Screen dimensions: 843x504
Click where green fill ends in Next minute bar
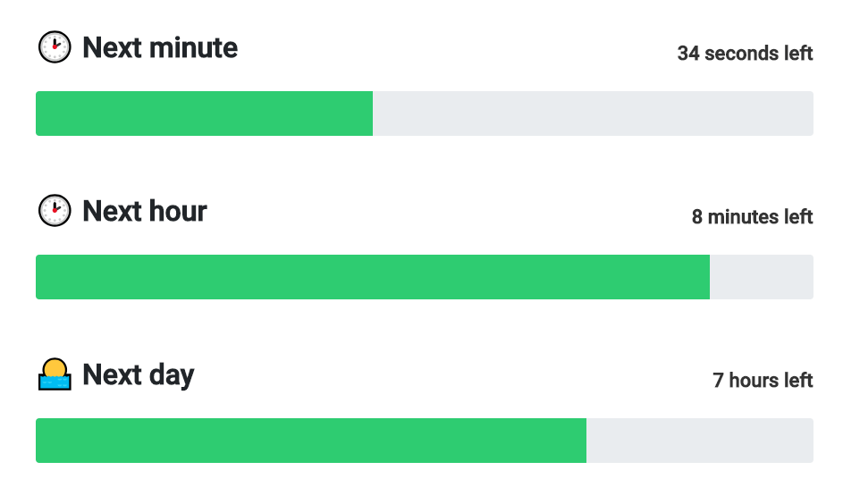[x=373, y=113]
